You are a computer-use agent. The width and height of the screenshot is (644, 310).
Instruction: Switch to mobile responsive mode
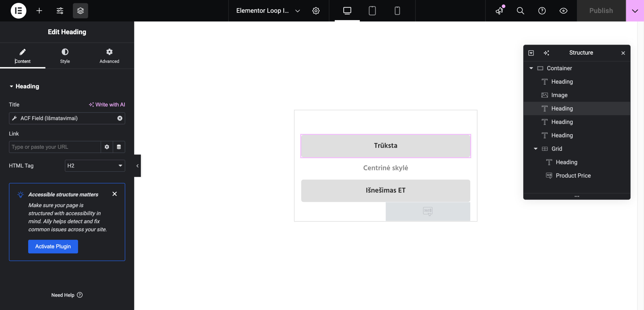click(x=397, y=11)
